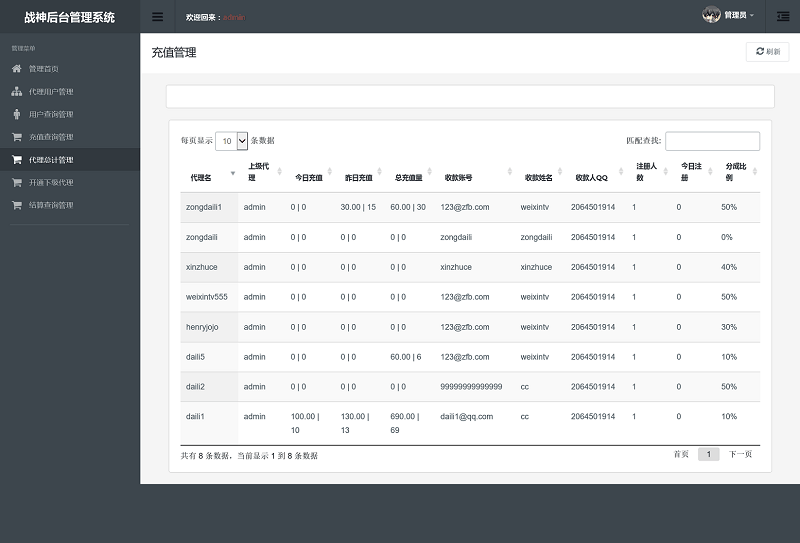Click the 30.00 | 15 cell in zongdaili1 row

358,207
